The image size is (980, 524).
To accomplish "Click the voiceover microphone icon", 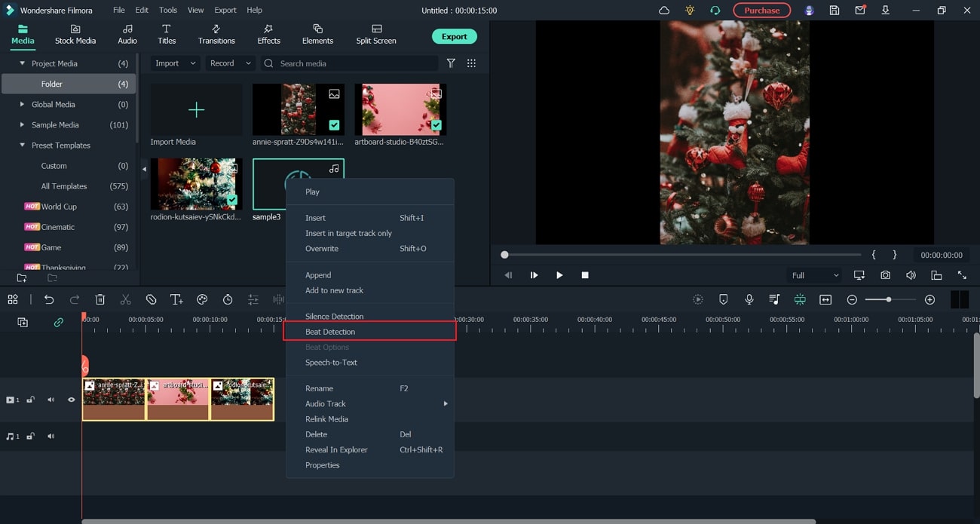I will click(749, 299).
